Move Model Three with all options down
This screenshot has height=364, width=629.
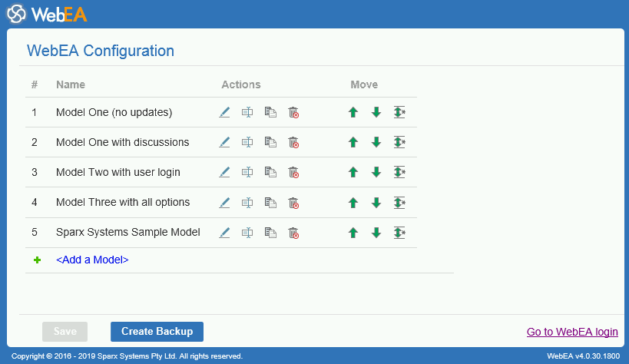[x=376, y=203]
